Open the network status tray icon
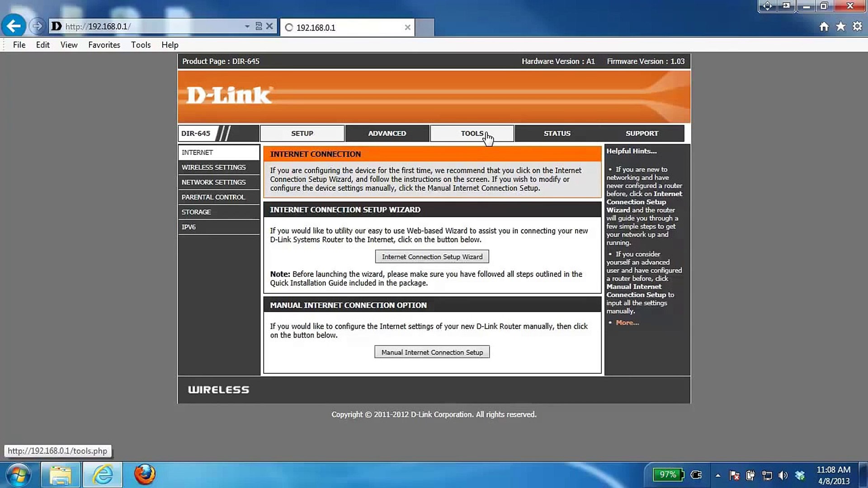 (x=767, y=475)
